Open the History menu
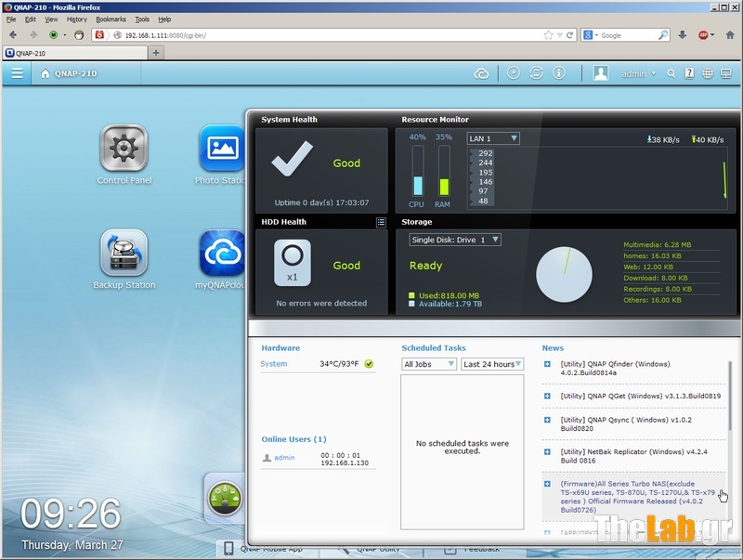743x560 pixels. [77, 20]
